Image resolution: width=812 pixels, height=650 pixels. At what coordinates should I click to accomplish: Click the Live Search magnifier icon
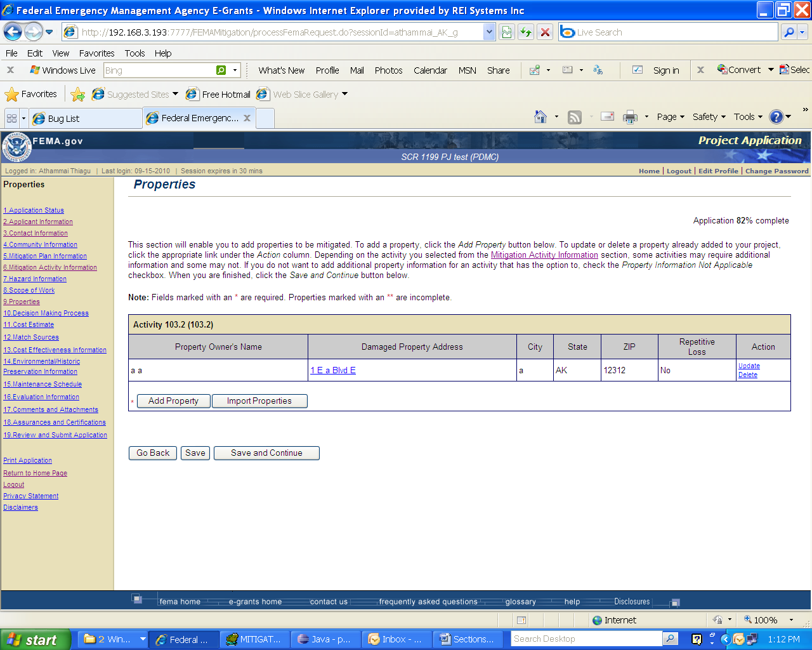[x=789, y=32]
